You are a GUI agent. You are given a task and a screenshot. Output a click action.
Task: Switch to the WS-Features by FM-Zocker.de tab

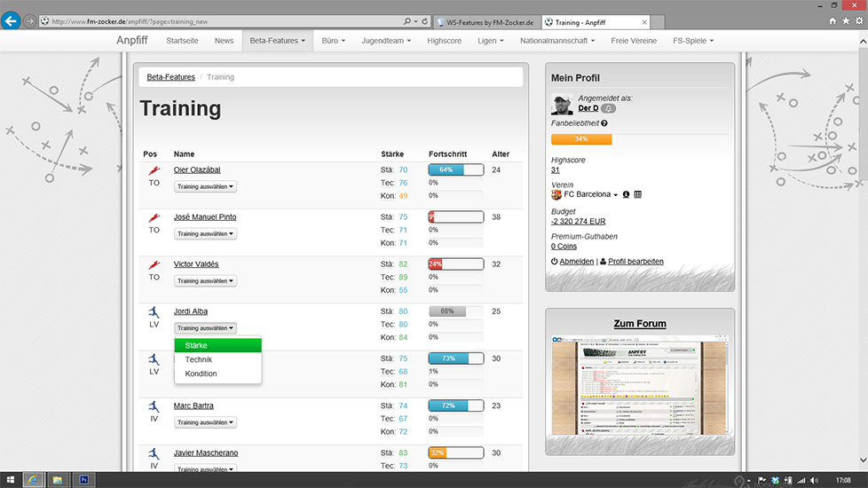[488, 20]
